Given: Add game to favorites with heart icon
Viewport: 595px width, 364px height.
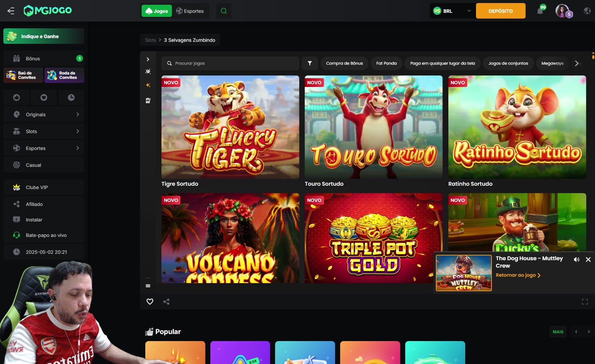Looking at the screenshot, I should pos(150,302).
